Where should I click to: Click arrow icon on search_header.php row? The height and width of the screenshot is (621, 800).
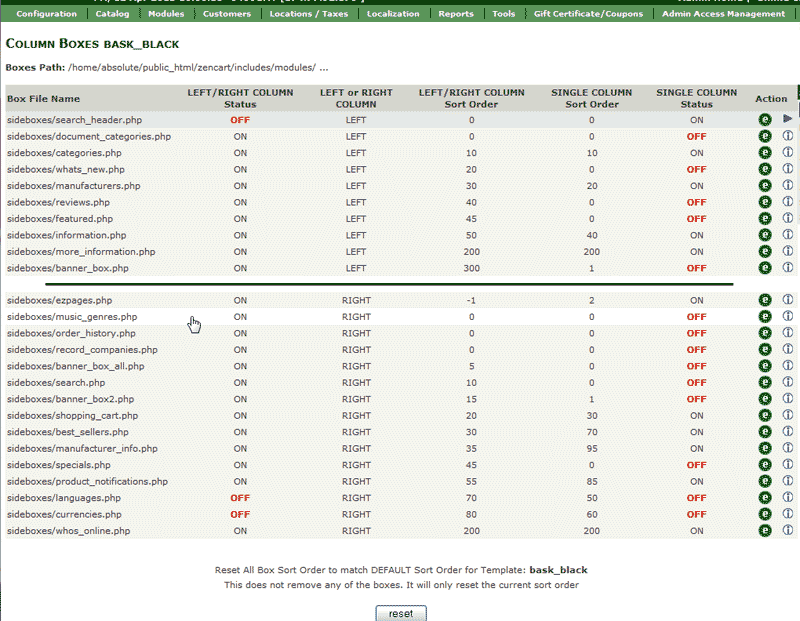pyautogui.click(x=787, y=119)
